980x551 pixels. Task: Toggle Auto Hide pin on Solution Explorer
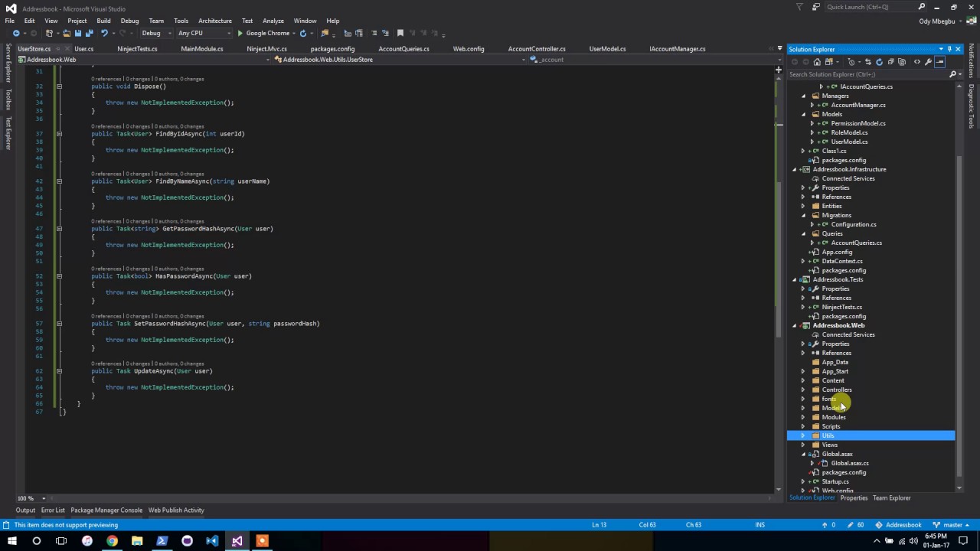949,49
